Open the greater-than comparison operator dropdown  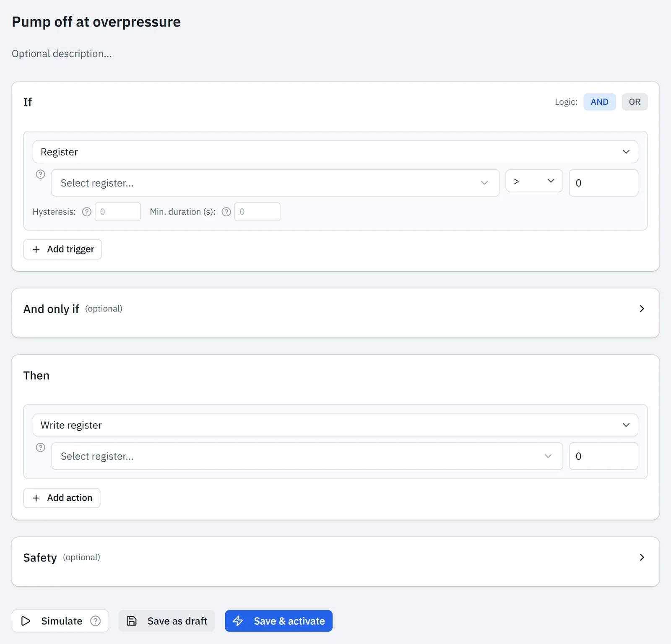pos(534,181)
